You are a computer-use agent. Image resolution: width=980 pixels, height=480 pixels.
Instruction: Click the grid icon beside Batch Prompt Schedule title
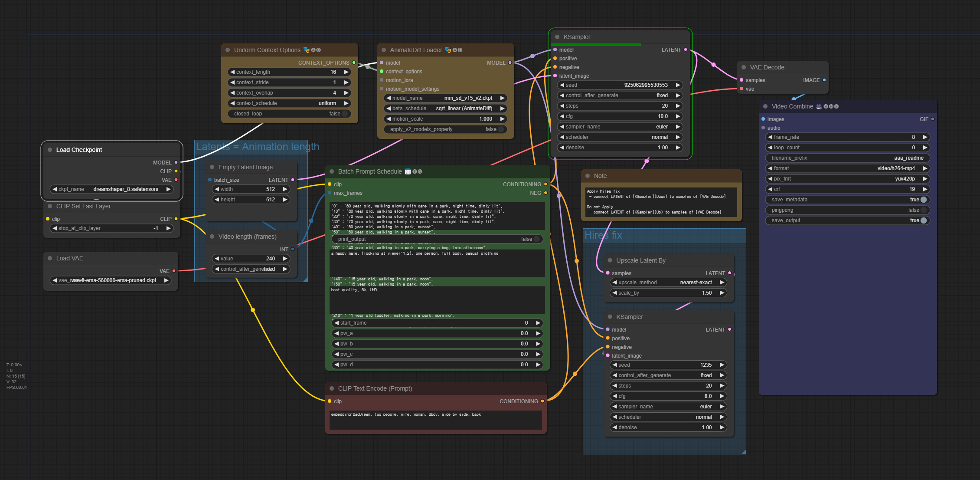click(x=408, y=171)
